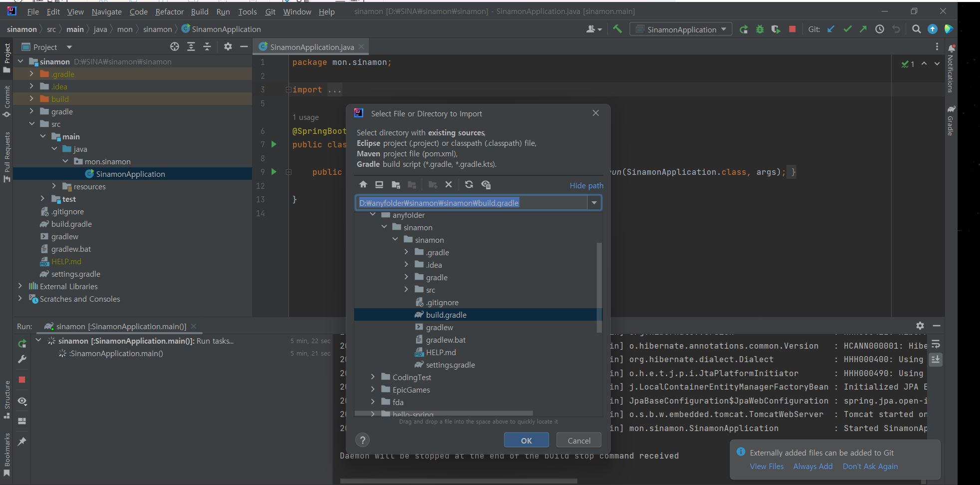Click the Git Push arrow icon
Screen dimensions: 980x485
pyautogui.click(x=863, y=29)
